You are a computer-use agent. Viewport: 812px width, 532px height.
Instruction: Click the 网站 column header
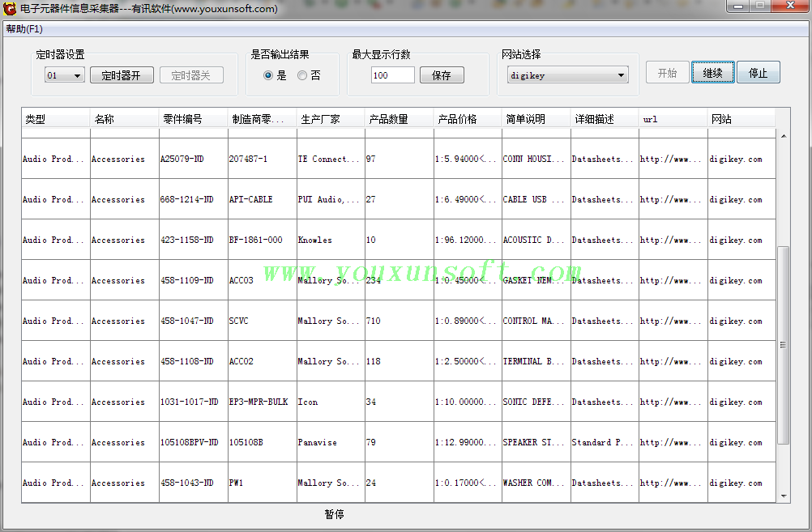(741, 119)
